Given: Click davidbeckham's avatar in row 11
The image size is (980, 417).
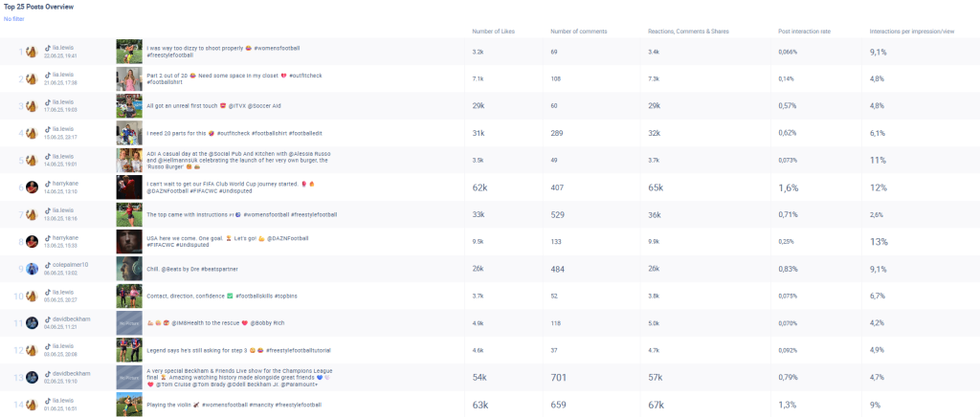Looking at the screenshot, I should 32,323.
